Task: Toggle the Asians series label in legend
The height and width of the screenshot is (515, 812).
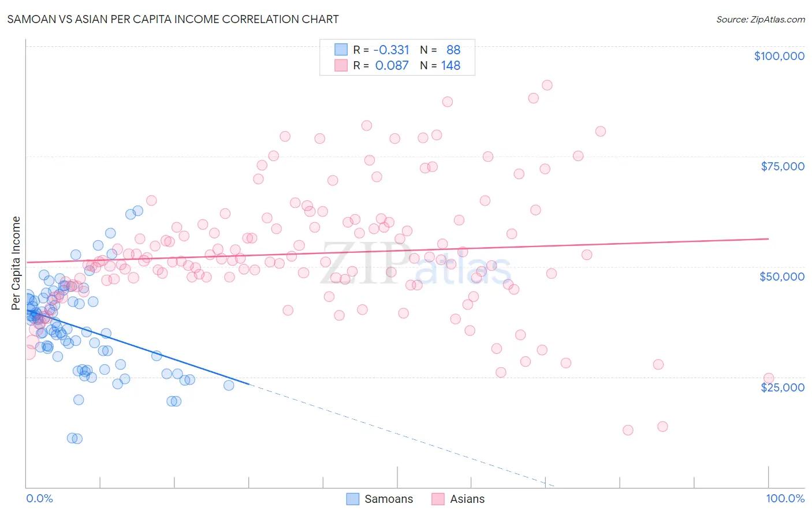Action: tap(467, 499)
